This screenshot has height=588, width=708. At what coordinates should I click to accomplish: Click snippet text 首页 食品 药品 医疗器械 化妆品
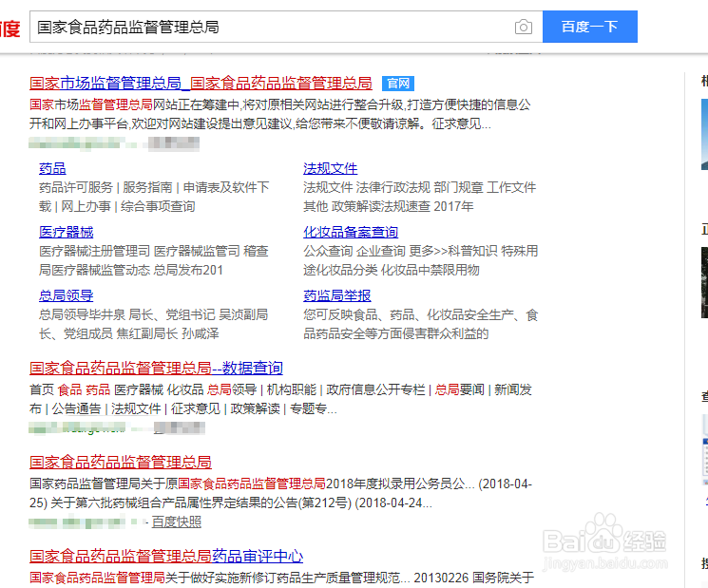coord(117,389)
